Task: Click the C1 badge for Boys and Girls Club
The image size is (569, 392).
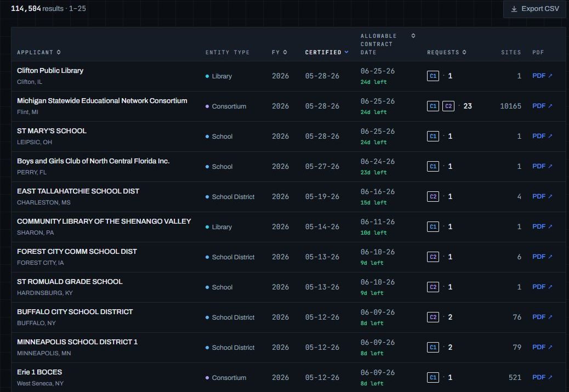Action: point(433,166)
